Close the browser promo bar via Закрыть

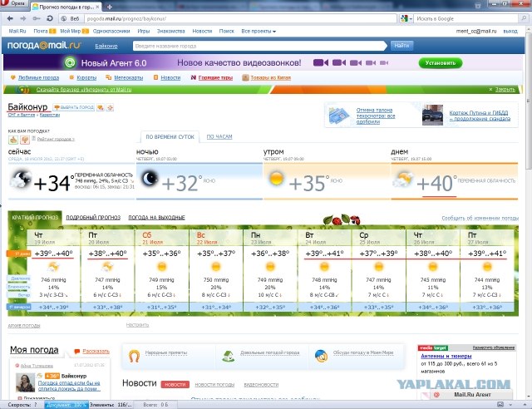point(505,90)
